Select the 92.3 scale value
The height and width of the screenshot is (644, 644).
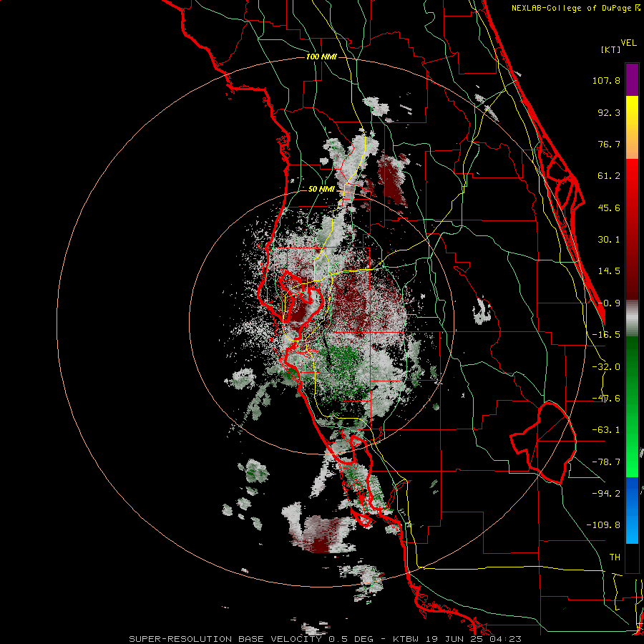[609, 112]
